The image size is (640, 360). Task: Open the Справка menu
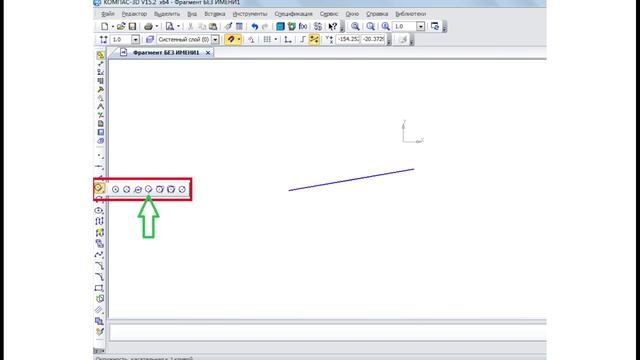pos(377,14)
